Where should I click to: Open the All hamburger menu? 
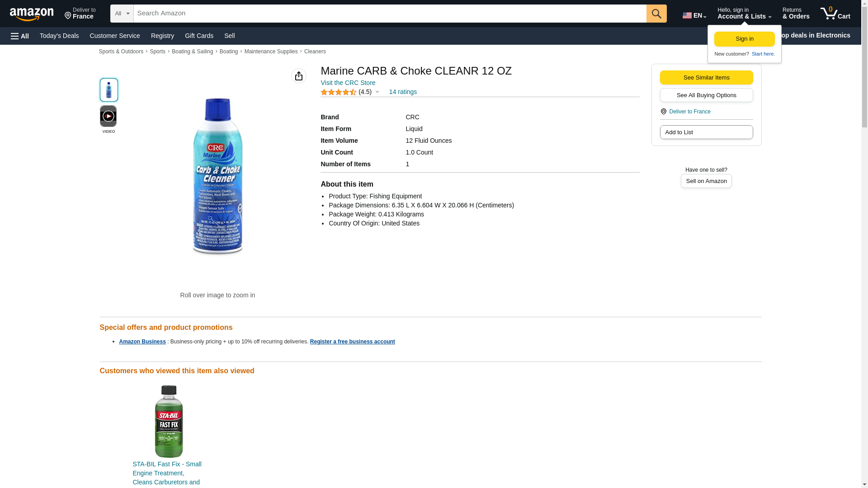(20, 36)
